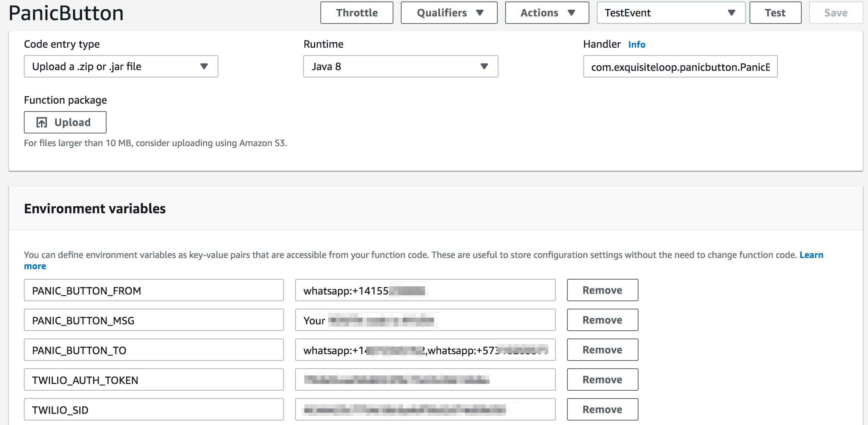Edit the PANIC_BUTTON_FROM value field

[x=425, y=290]
